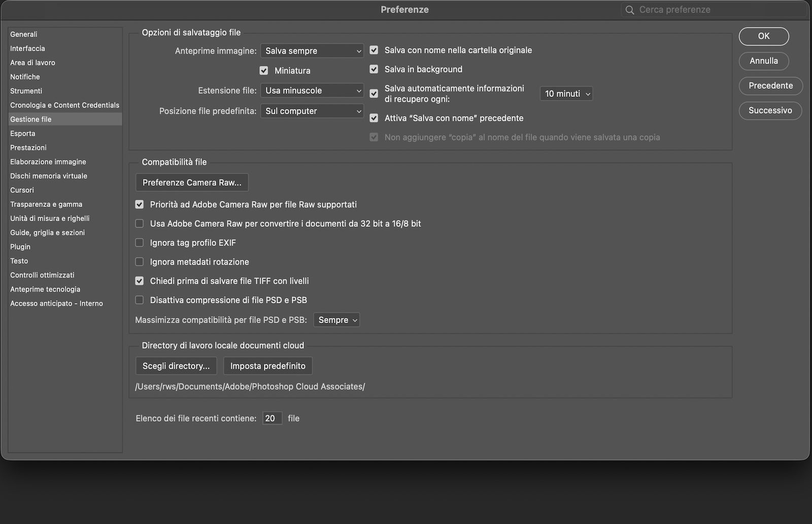The height and width of the screenshot is (524, 812).
Task: Click the "Scegli directory..." button
Action: [x=176, y=365]
